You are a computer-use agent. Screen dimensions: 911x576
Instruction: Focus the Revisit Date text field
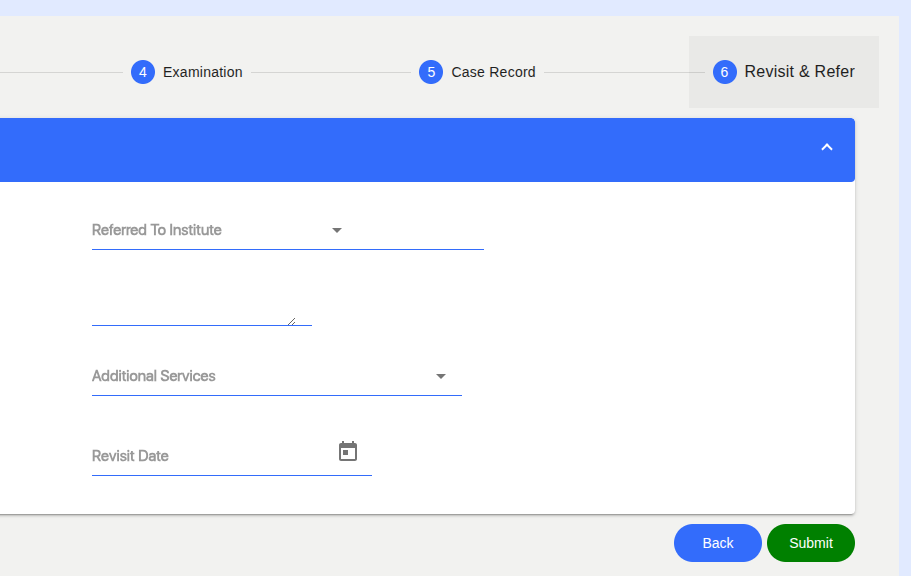(212, 456)
